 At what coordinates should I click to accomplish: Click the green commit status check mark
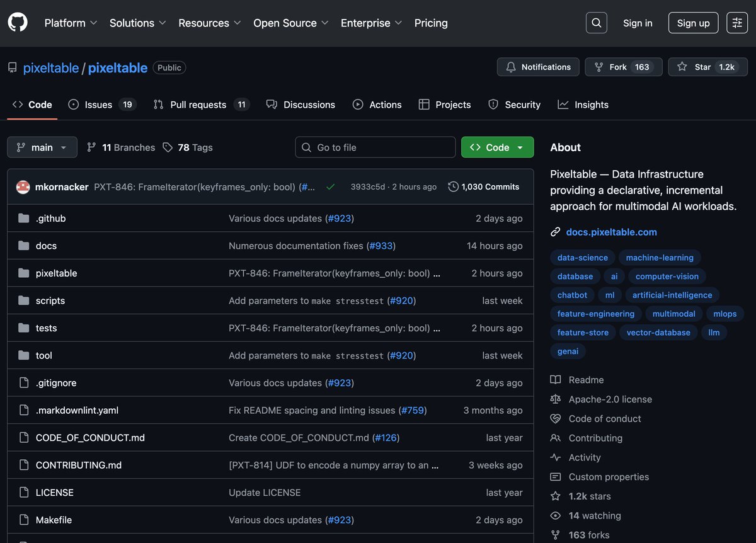pos(330,186)
